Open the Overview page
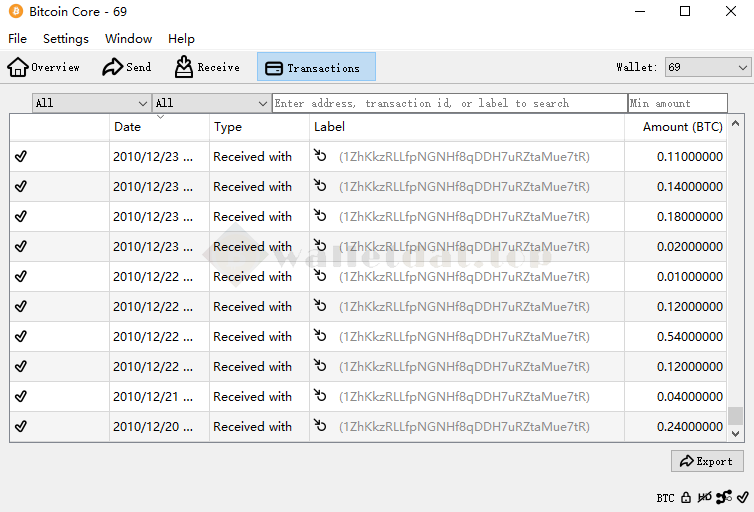The image size is (754, 512). coord(44,67)
